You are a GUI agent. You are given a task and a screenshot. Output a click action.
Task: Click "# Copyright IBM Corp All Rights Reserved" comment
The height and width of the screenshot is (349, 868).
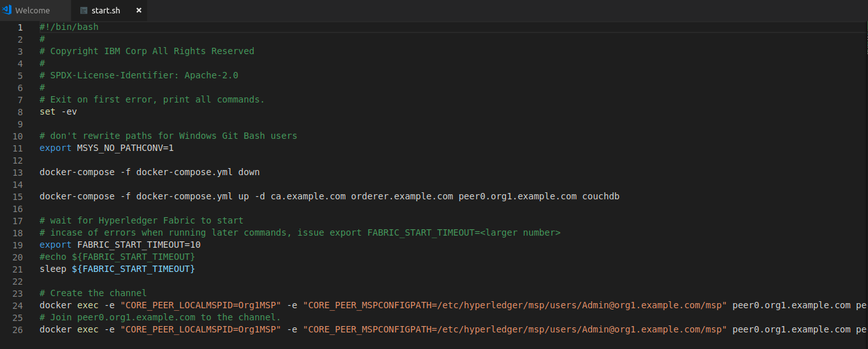click(x=147, y=51)
